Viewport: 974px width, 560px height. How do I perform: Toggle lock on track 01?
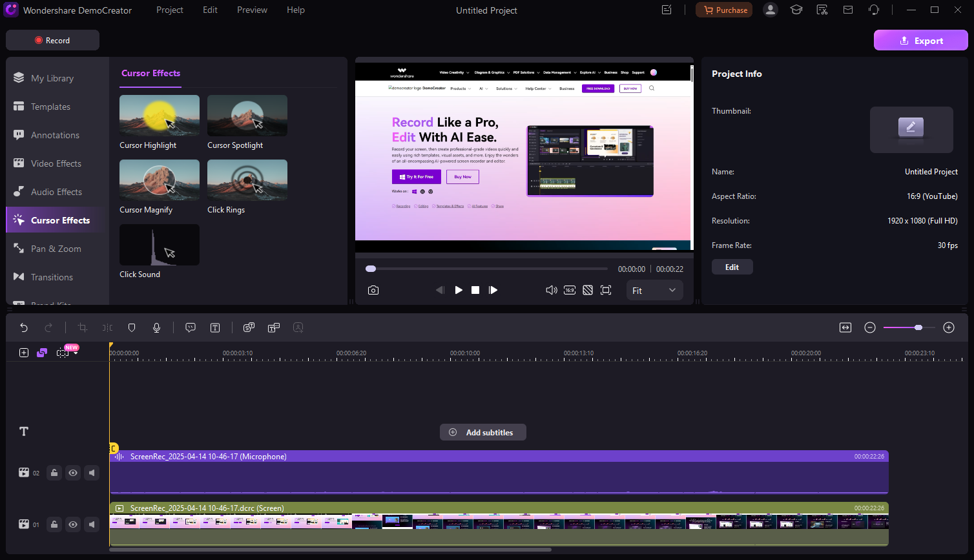pos(54,524)
